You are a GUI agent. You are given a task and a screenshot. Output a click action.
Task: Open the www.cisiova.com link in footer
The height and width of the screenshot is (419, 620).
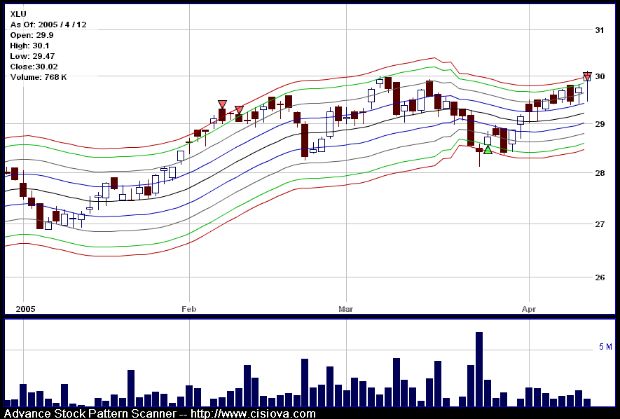[253, 414]
